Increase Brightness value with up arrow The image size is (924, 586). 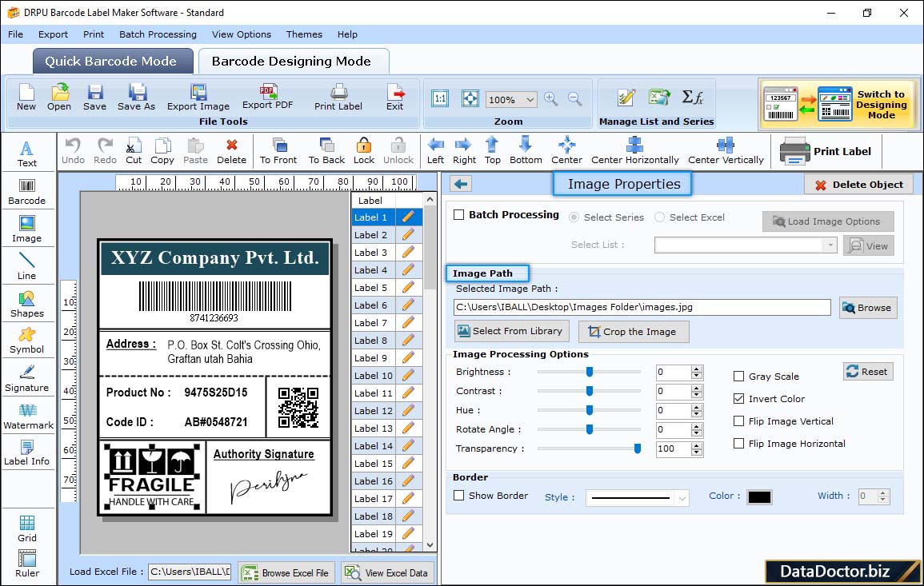pos(697,369)
